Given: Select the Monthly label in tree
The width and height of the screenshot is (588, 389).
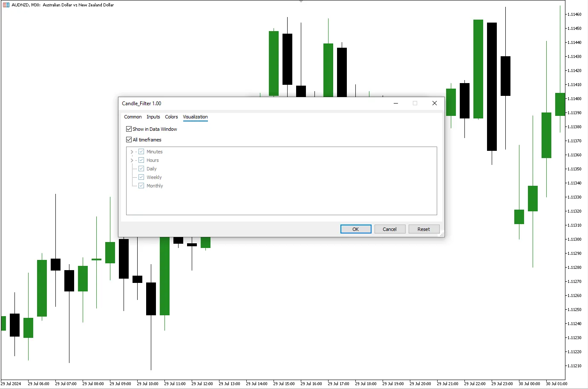Looking at the screenshot, I should (x=155, y=186).
